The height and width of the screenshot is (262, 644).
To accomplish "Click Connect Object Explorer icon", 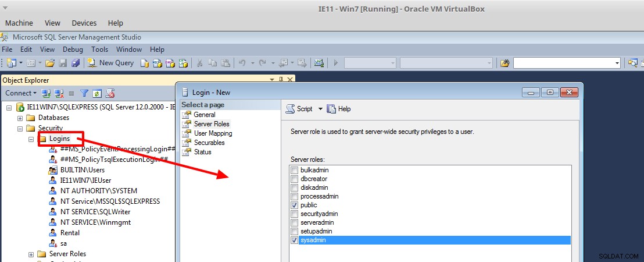I will click(x=46, y=93).
